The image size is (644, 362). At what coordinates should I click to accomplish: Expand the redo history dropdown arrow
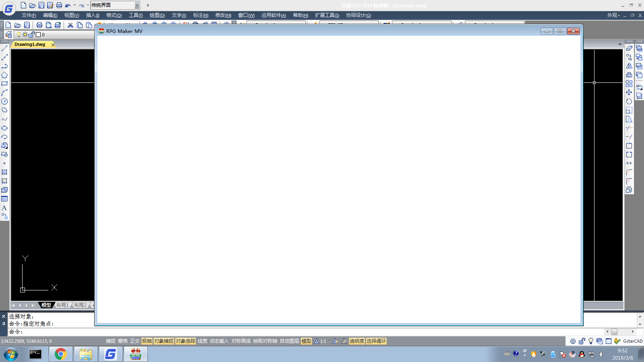click(x=88, y=5)
